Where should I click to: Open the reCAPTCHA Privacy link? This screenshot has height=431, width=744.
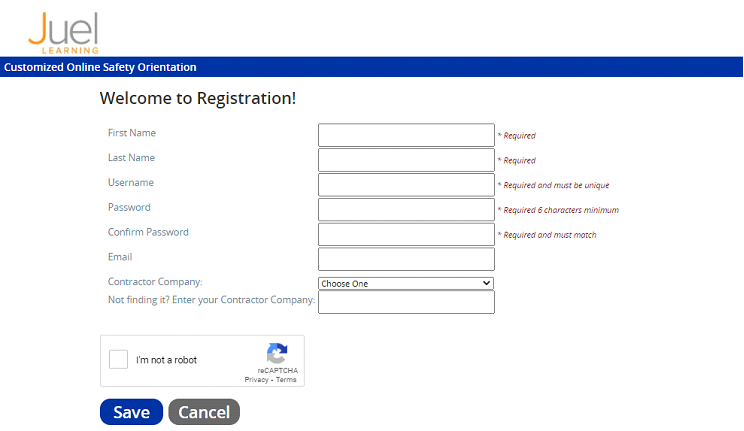pos(257,380)
